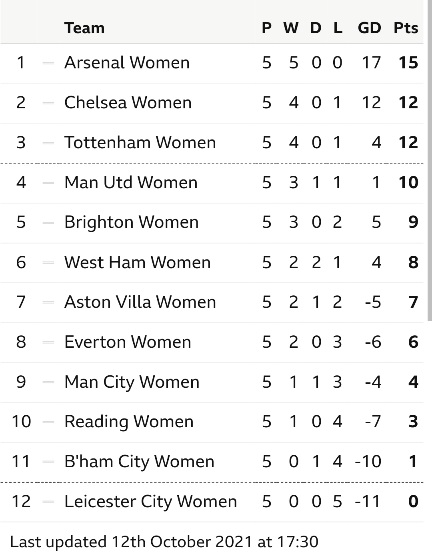Select Man City Women team name

pos(132,382)
